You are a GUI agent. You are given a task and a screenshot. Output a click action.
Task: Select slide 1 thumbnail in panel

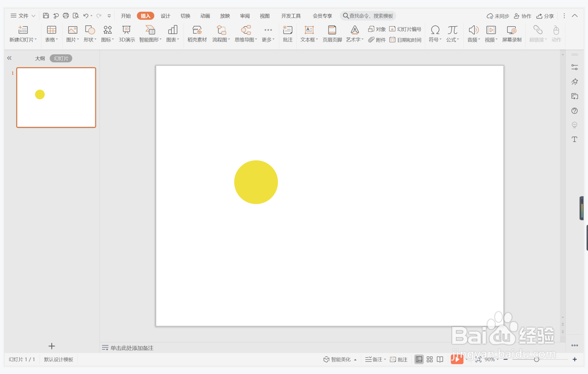(56, 98)
